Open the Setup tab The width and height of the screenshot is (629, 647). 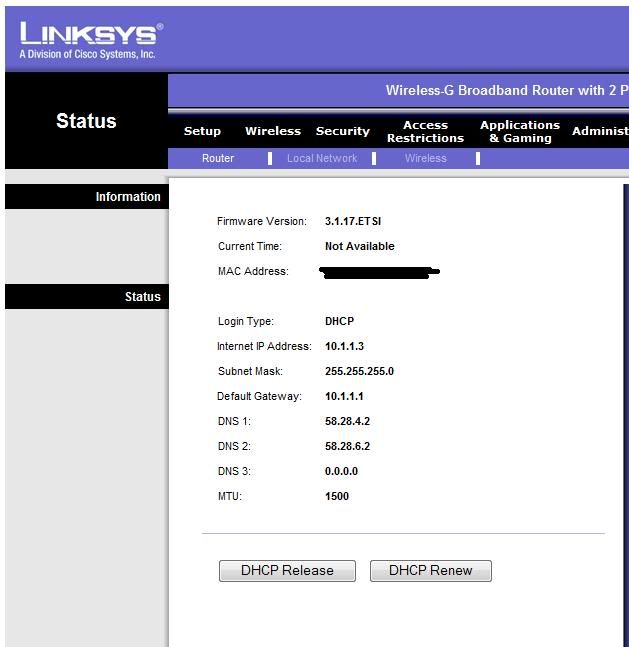click(202, 131)
